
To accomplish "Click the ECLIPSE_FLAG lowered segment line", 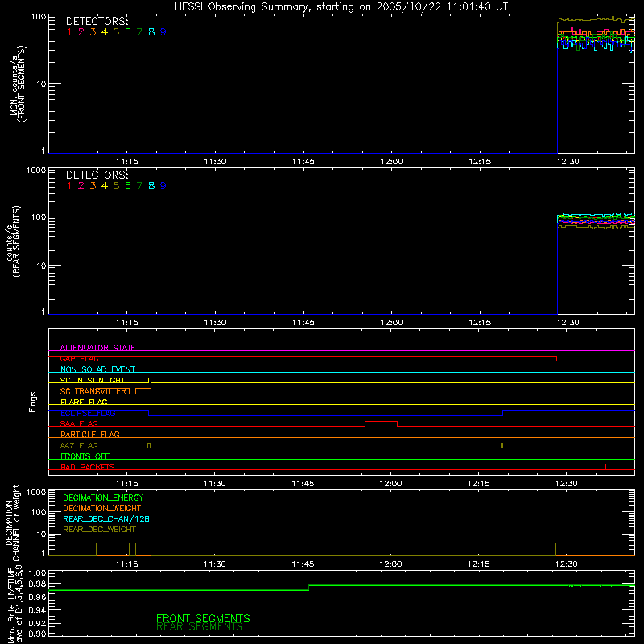I will coord(326,415).
